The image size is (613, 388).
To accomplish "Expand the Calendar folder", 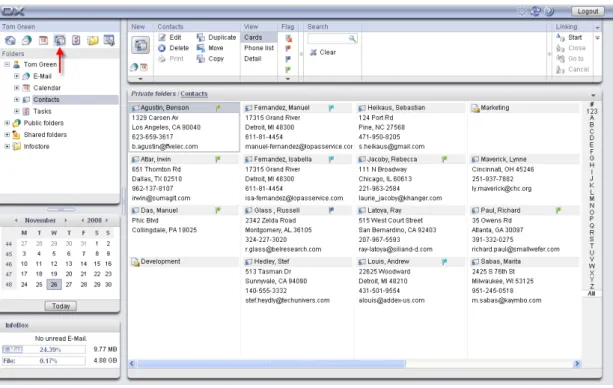I will [16, 88].
